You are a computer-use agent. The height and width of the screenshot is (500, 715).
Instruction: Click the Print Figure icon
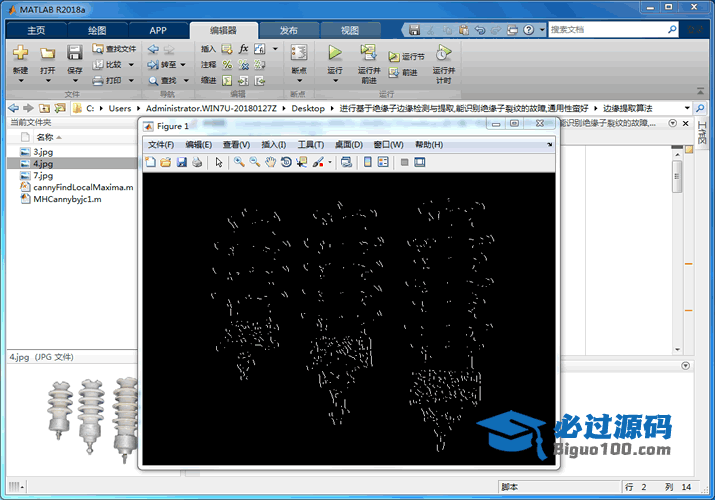[x=197, y=162]
